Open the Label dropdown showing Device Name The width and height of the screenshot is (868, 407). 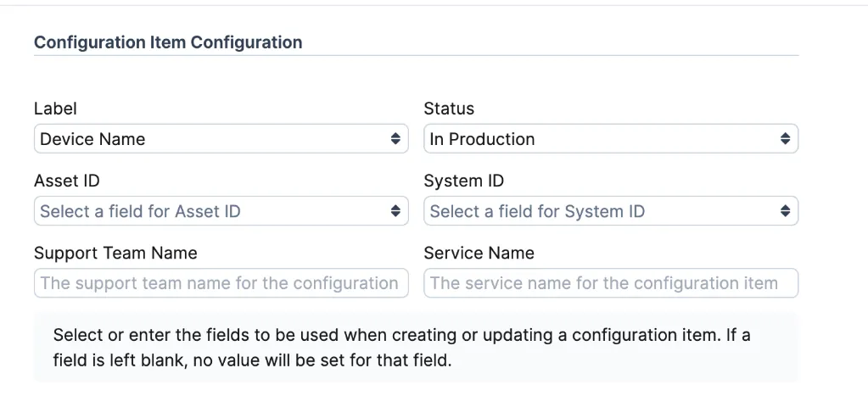click(212, 139)
